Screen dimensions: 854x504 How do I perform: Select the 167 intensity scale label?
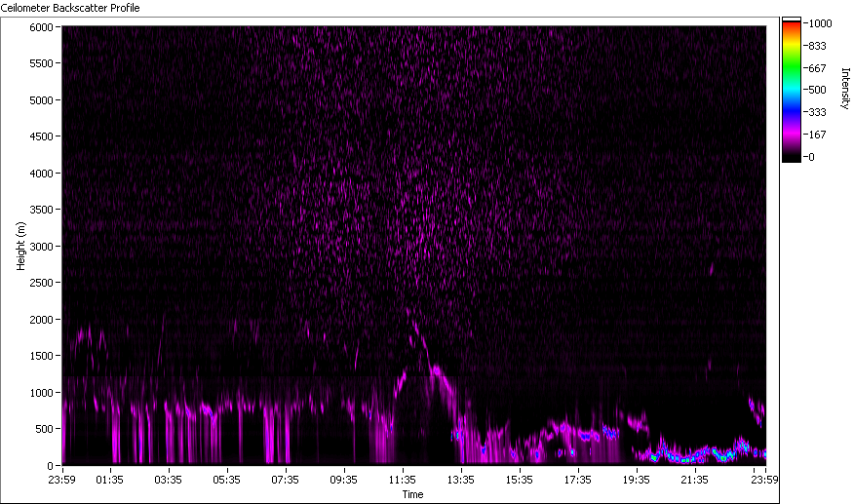(x=818, y=135)
